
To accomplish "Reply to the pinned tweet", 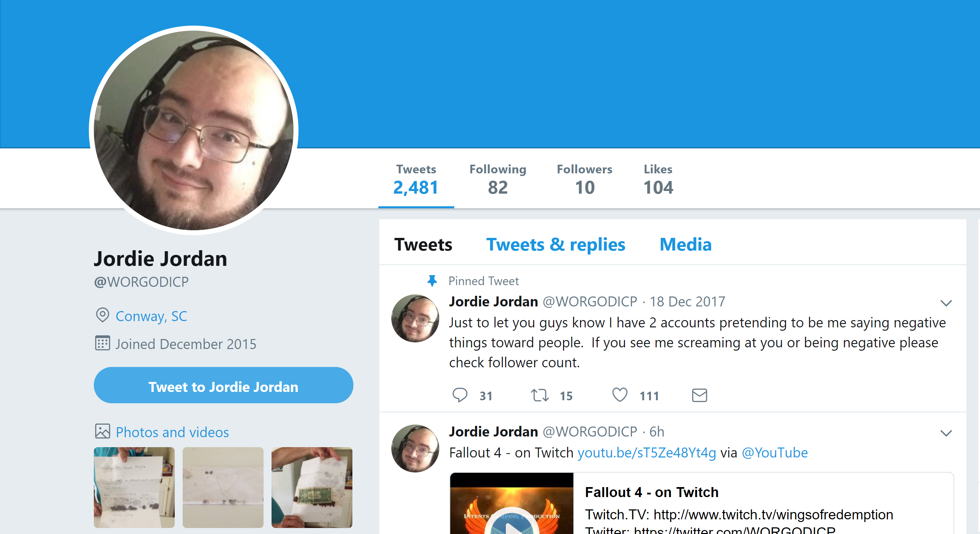I will 460,395.
